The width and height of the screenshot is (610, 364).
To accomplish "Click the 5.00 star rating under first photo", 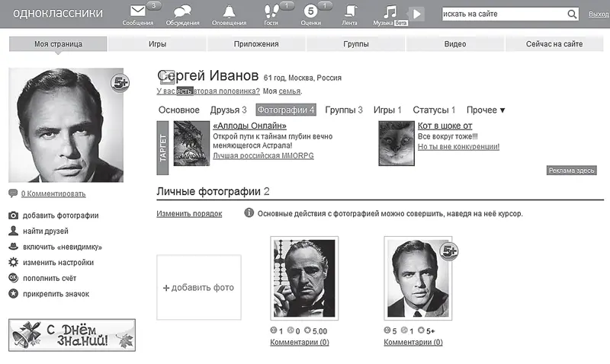I will [x=316, y=331].
